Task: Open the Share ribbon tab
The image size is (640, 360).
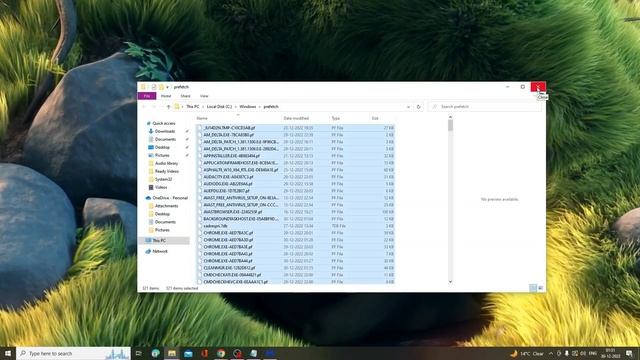Action: click(185, 96)
